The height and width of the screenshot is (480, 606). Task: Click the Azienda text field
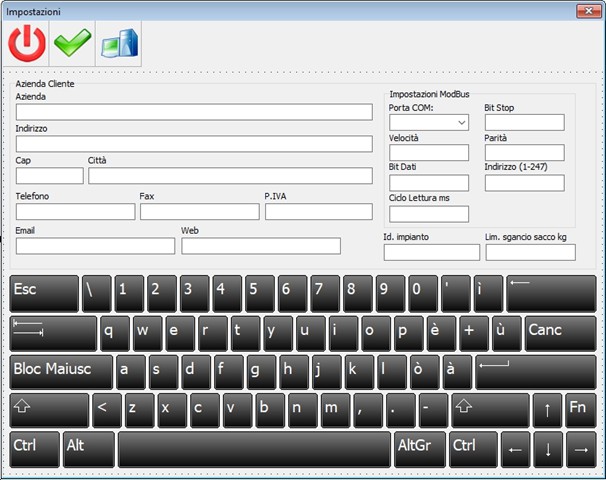[193, 112]
